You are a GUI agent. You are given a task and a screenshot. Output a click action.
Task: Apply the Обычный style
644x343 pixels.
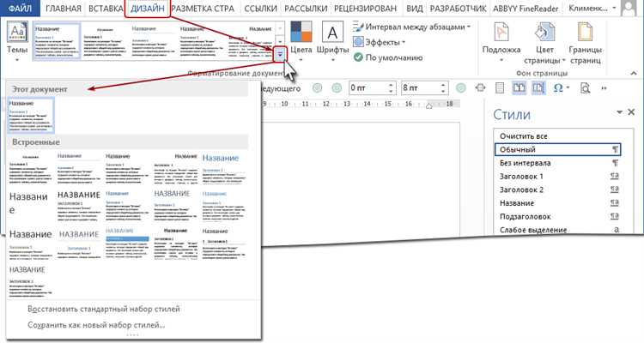pos(558,149)
